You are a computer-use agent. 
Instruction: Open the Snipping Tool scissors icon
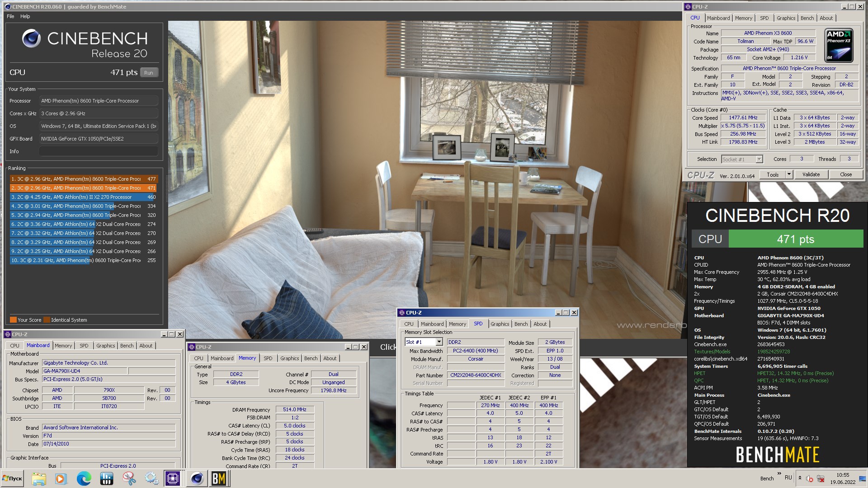tap(129, 479)
